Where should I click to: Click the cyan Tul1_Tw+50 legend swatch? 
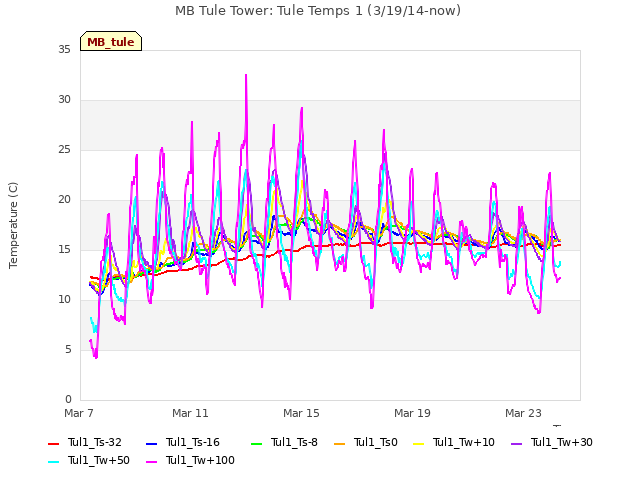coord(53,462)
